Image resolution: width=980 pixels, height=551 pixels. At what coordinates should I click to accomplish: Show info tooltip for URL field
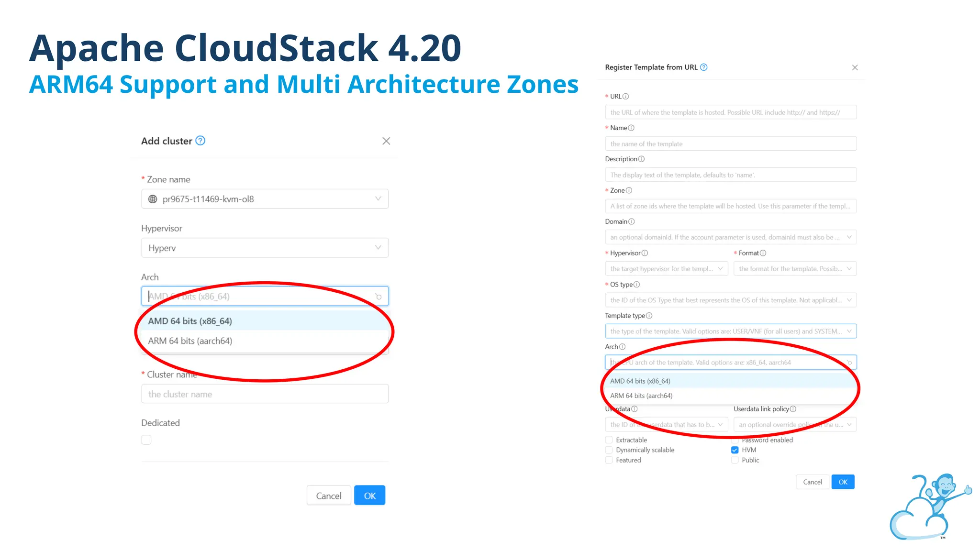tap(625, 97)
